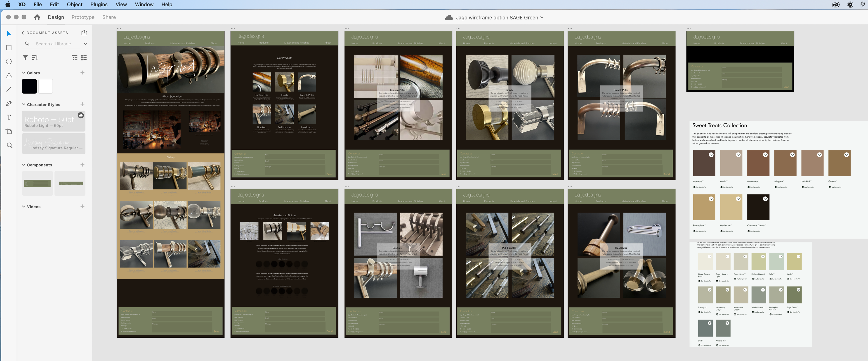This screenshot has height=361, width=868.
Task: Add a character style with plus icon
Action: (x=82, y=104)
